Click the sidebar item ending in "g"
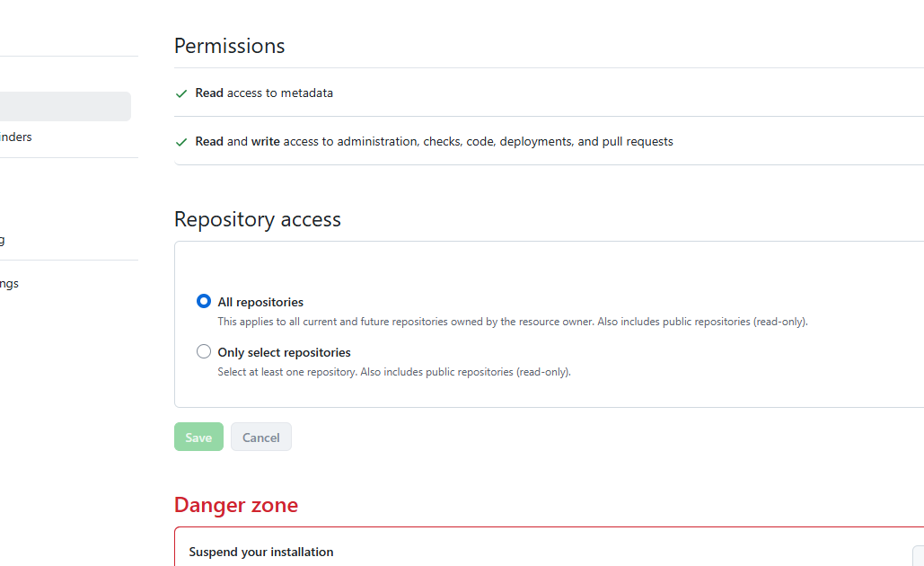924x566 pixels. [3, 240]
